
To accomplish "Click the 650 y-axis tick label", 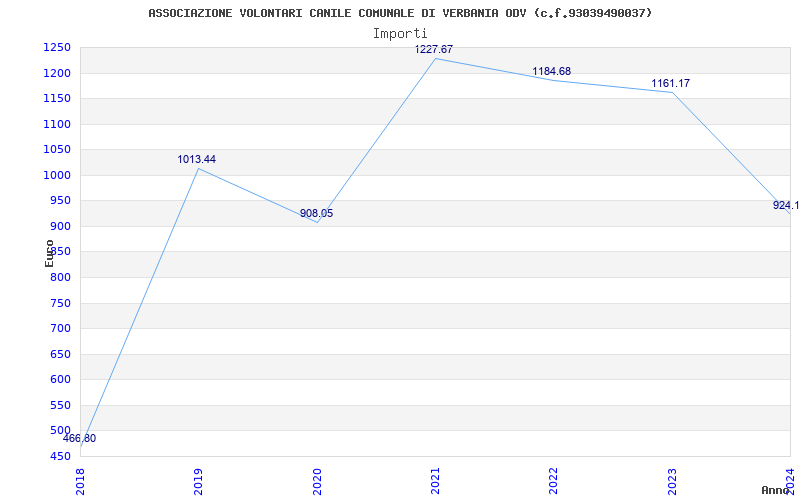I will point(60,354).
